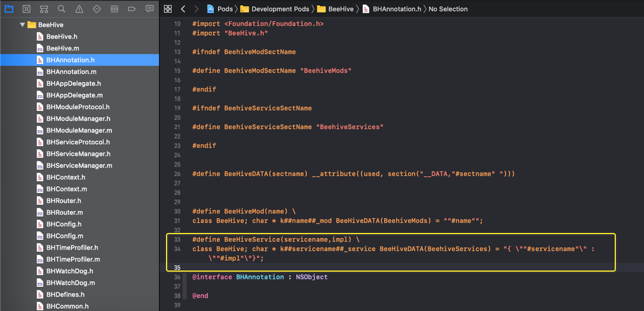Open the Report navigator
The width and height of the screenshot is (644, 311).
150,9
